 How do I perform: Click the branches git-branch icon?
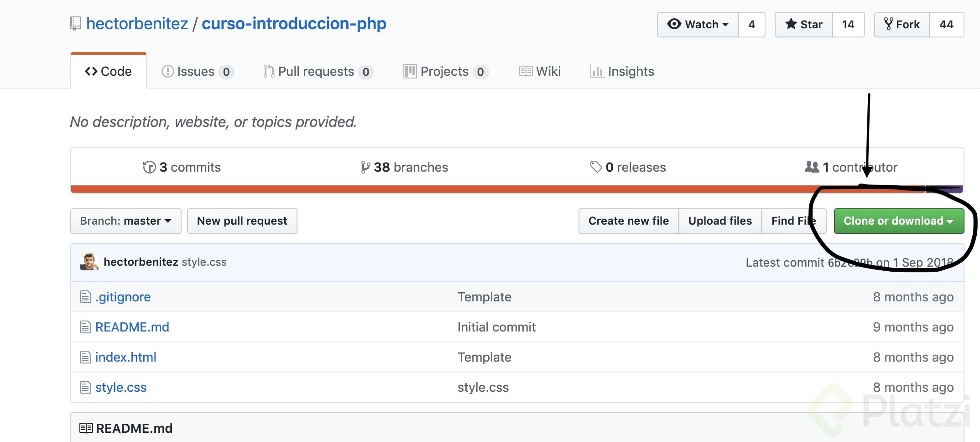tap(365, 167)
